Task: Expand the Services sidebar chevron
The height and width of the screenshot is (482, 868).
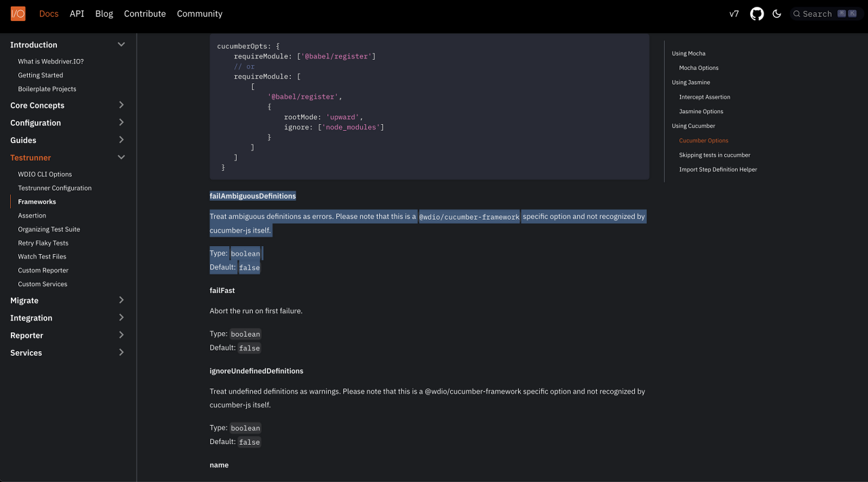Action: [x=121, y=353]
